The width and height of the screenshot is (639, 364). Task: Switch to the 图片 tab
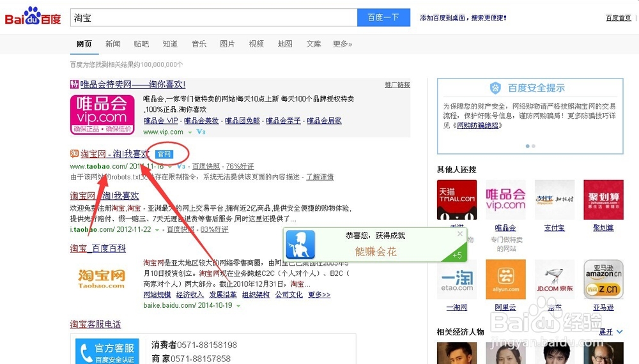[227, 44]
